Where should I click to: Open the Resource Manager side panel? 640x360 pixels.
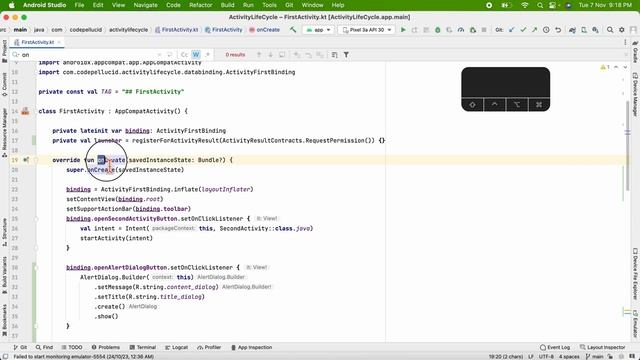[x=4, y=132]
